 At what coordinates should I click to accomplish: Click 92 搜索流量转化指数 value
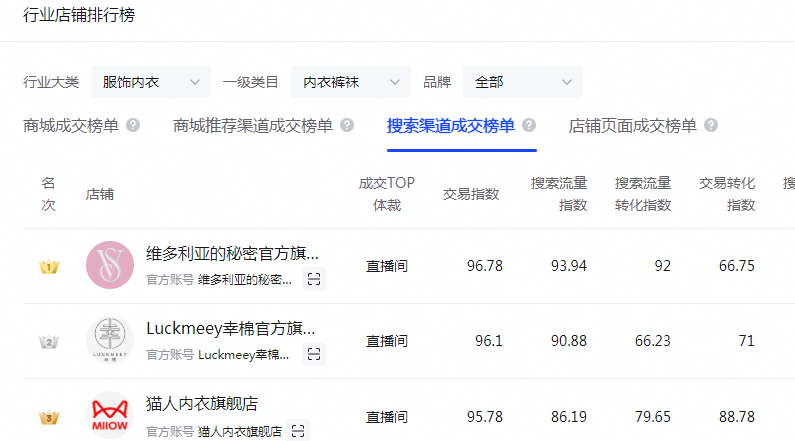pyautogui.click(x=662, y=266)
